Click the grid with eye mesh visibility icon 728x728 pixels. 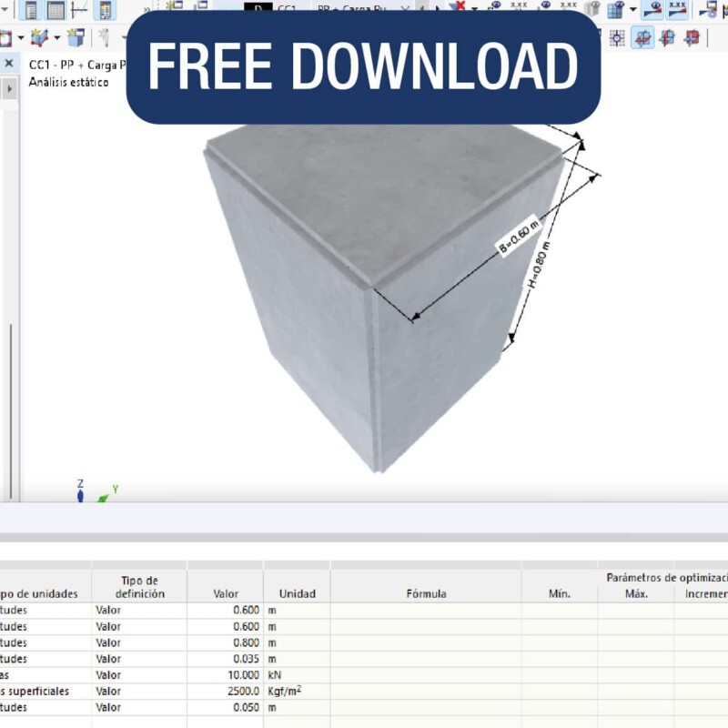coord(616,9)
